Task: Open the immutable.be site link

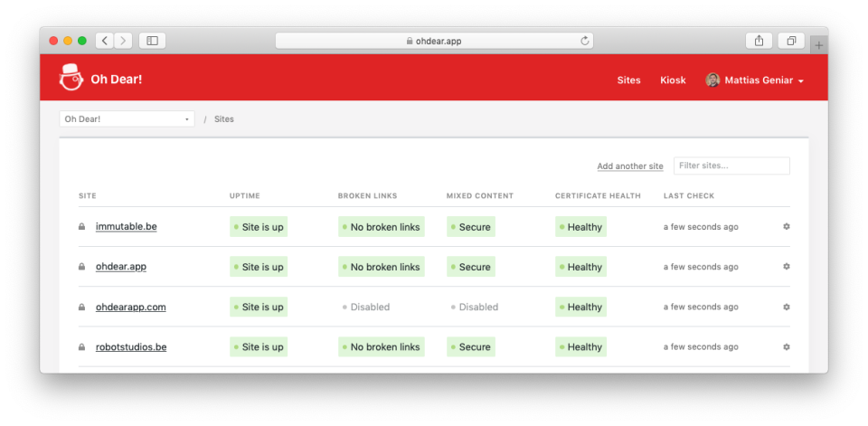Action: (x=127, y=227)
